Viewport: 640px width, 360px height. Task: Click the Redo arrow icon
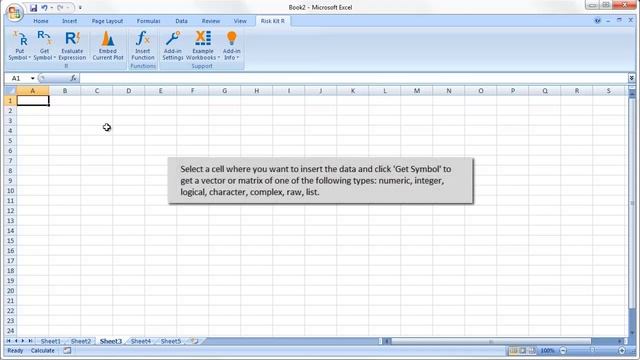(x=60, y=7)
